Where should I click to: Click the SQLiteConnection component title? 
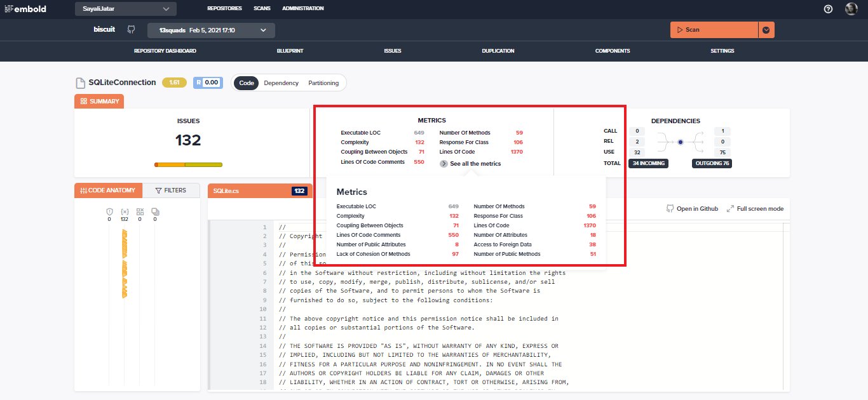122,83
